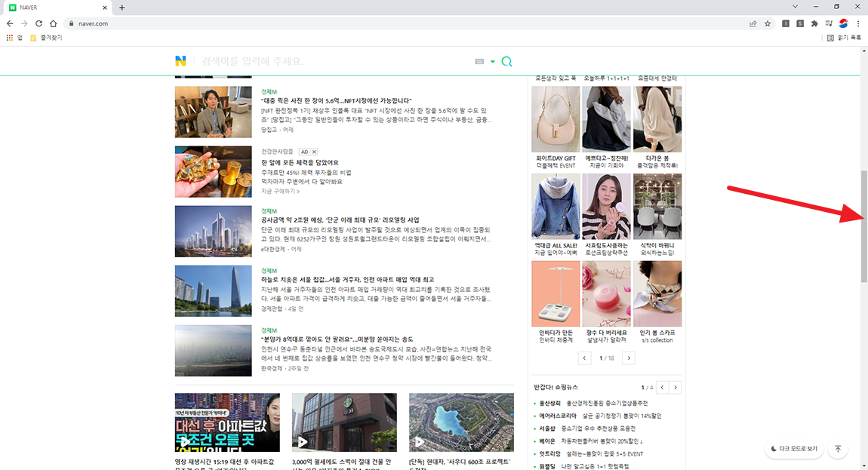
Task: Click the S extension icon in toolbar
Action: tap(800, 23)
